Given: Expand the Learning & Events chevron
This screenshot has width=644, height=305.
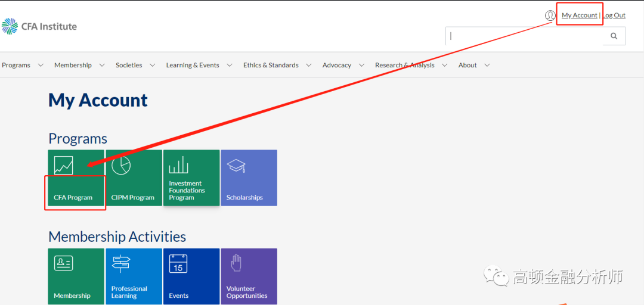Looking at the screenshot, I should click(x=230, y=66).
